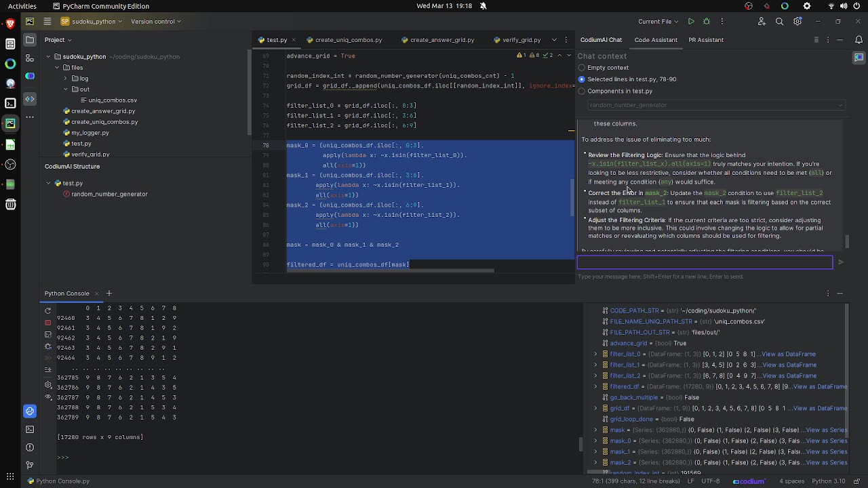Switch to create_answer_grid.py editor tab
The height and width of the screenshot is (488, 868).
(x=438, y=40)
